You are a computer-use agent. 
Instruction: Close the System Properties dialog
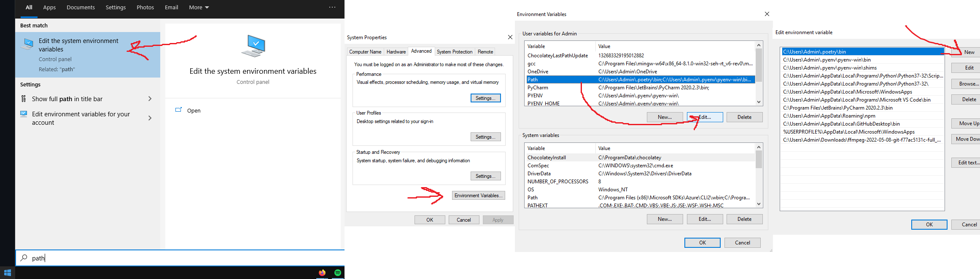coord(510,37)
